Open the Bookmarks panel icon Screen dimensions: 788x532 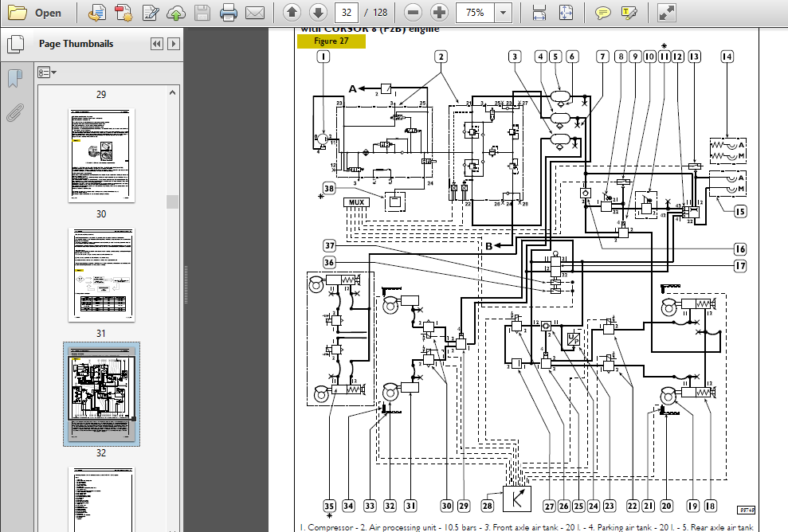coord(15,78)
